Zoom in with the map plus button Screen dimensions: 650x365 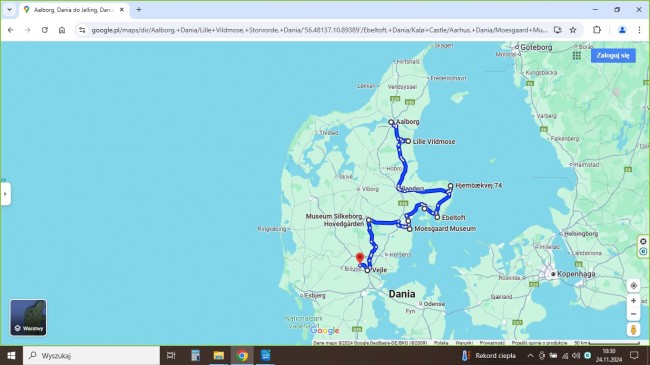(633, 301)
